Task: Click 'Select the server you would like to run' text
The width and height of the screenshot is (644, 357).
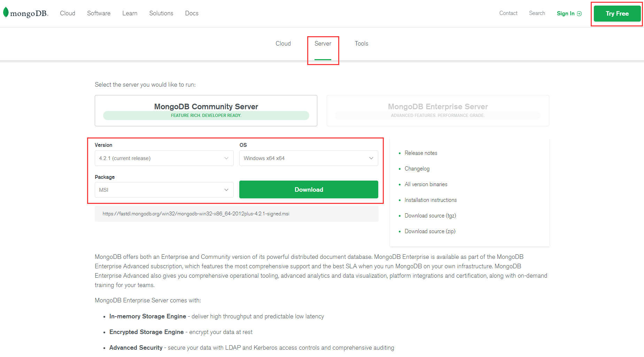Action: click(145, 85)
